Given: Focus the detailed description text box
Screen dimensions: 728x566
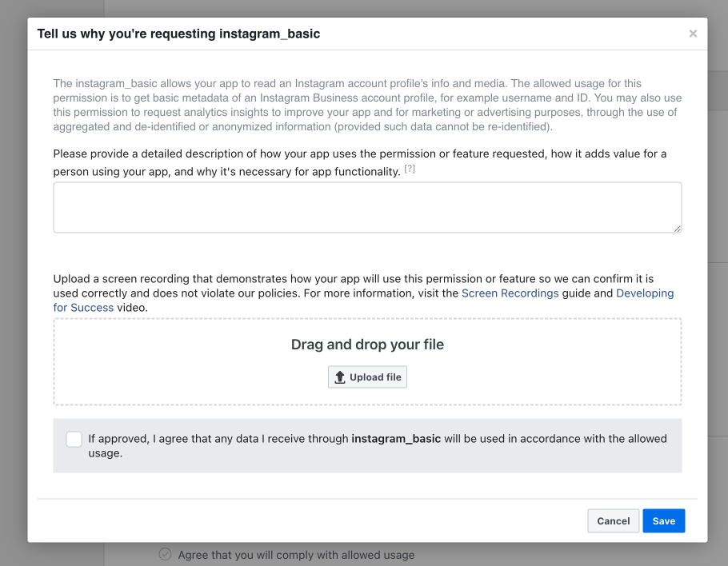Looking at the screenshot, I should point(367,207).
